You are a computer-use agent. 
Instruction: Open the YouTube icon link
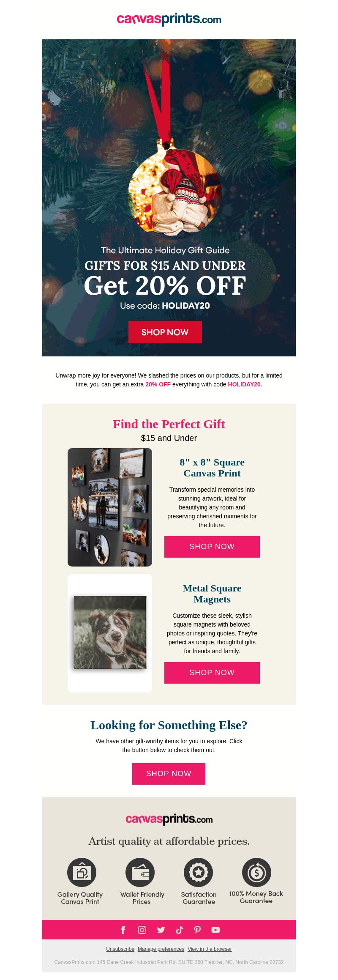[215, 930]
